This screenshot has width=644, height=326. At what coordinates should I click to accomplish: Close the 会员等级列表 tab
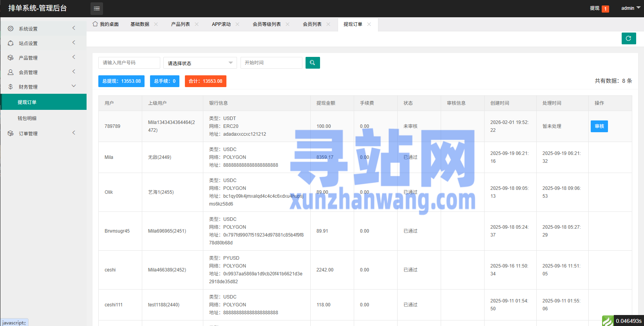tap(288, 24)
